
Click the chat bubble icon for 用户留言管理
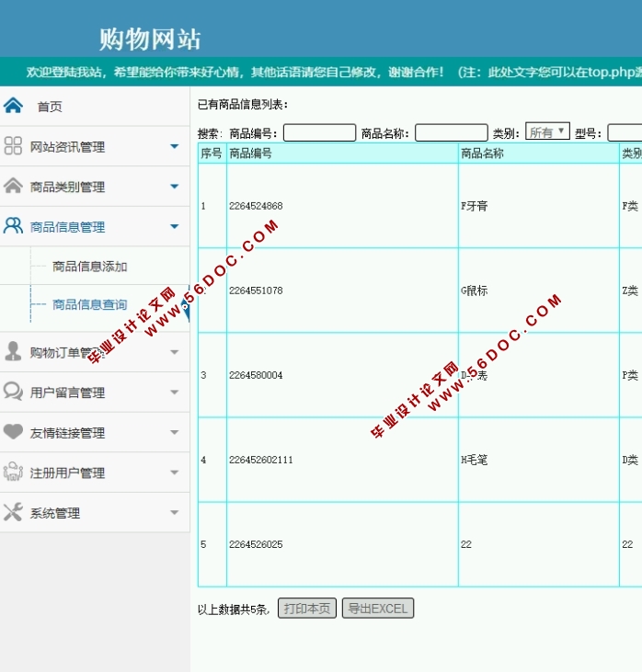13,392
